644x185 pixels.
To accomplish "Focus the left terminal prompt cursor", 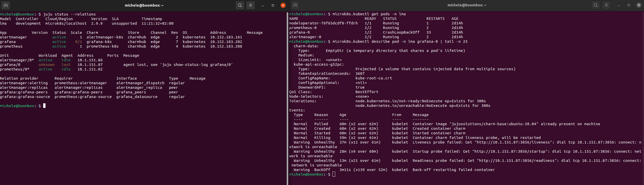I will click(x=44, y=106).
